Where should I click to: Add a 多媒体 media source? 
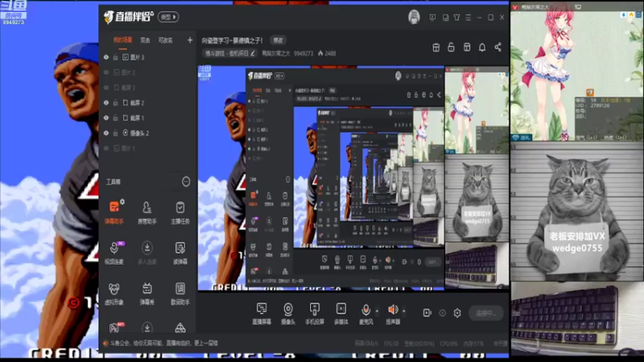coord(341,314)
